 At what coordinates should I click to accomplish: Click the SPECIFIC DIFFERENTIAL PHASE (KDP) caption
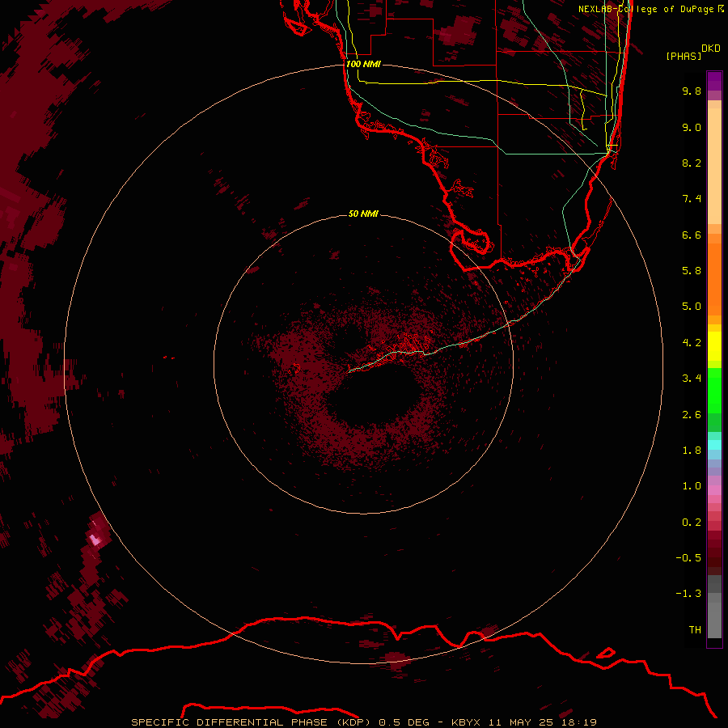pyautogui.click(x=251, y=722)
